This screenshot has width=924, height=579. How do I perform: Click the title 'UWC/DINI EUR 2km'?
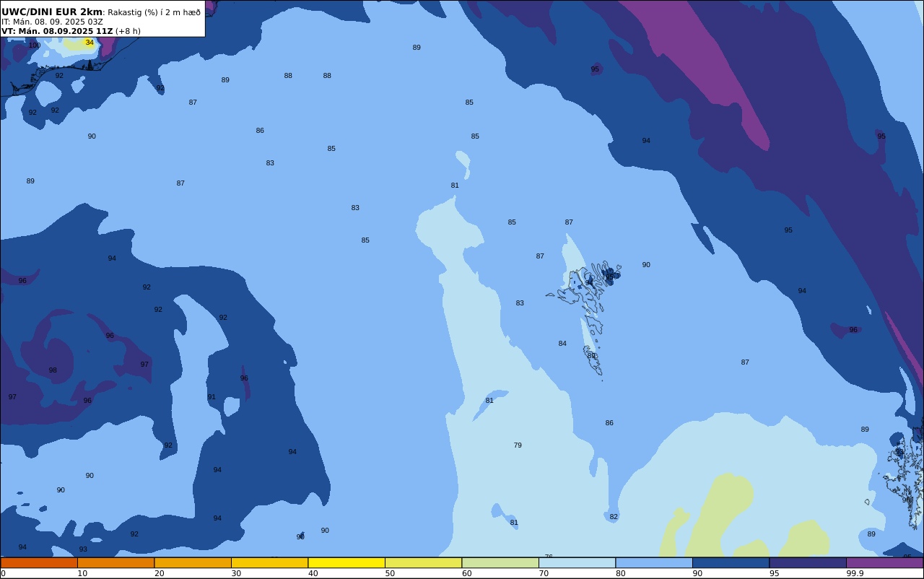(x=52, y=12)
